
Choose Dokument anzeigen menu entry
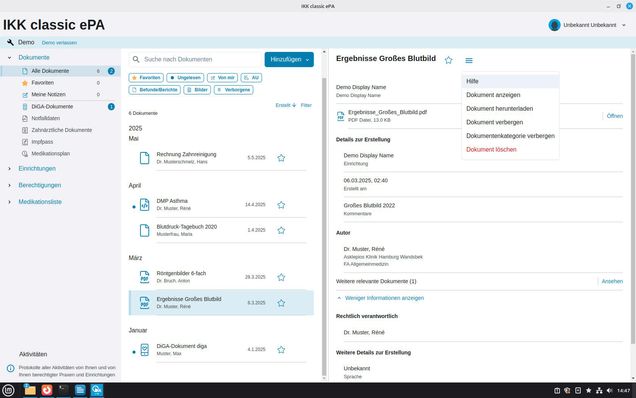pyautogui.click(x=510, y=95)
